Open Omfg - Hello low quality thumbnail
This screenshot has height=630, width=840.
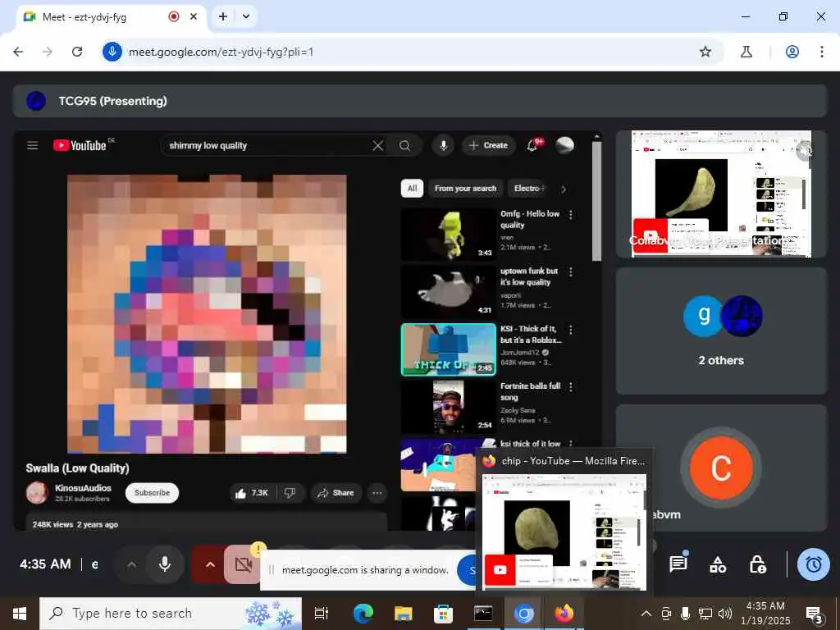point(448,234)
